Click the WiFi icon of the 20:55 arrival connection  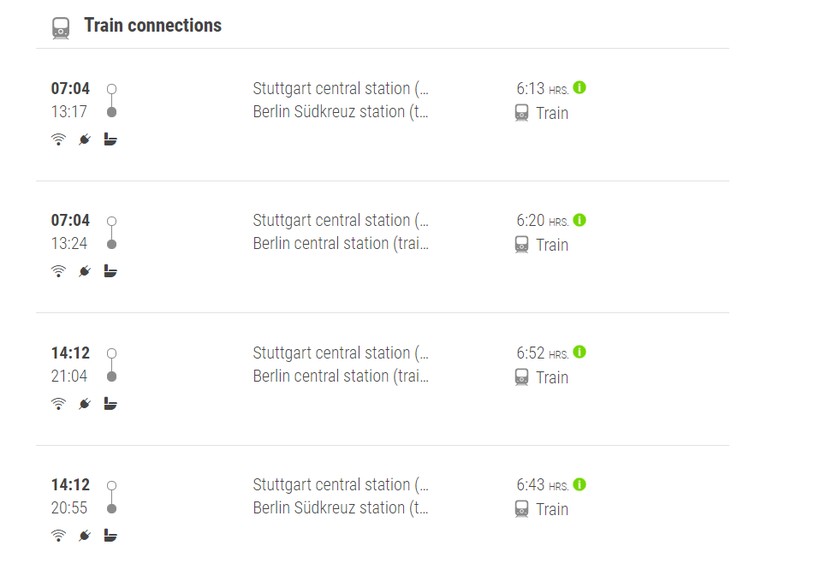coord(58,535)
